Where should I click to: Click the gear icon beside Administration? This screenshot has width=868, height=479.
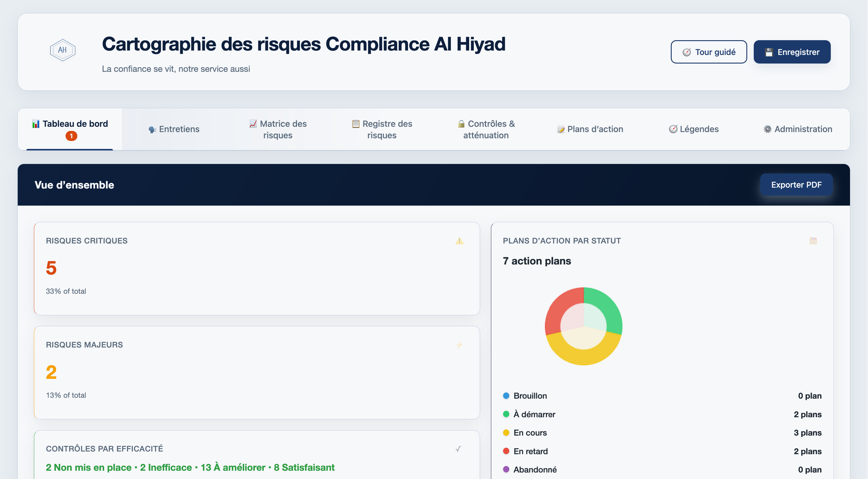click(x=767, y=129)
